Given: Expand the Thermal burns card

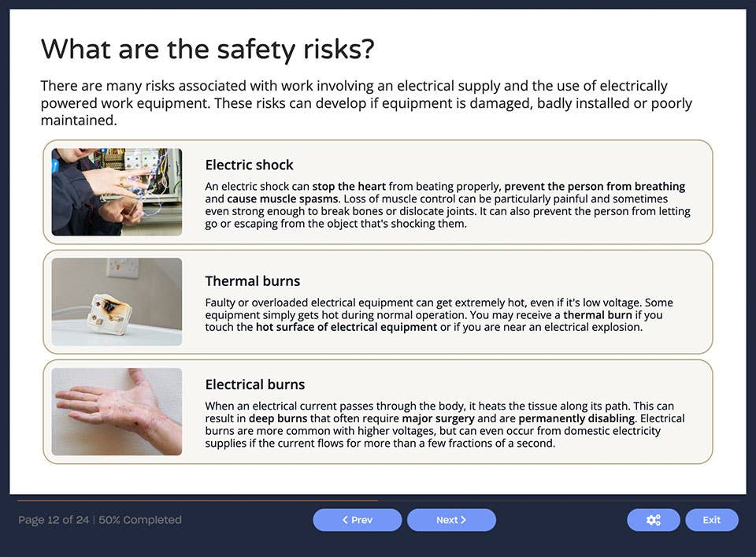Looking at the screenshot, I should [x=376, y=302].
